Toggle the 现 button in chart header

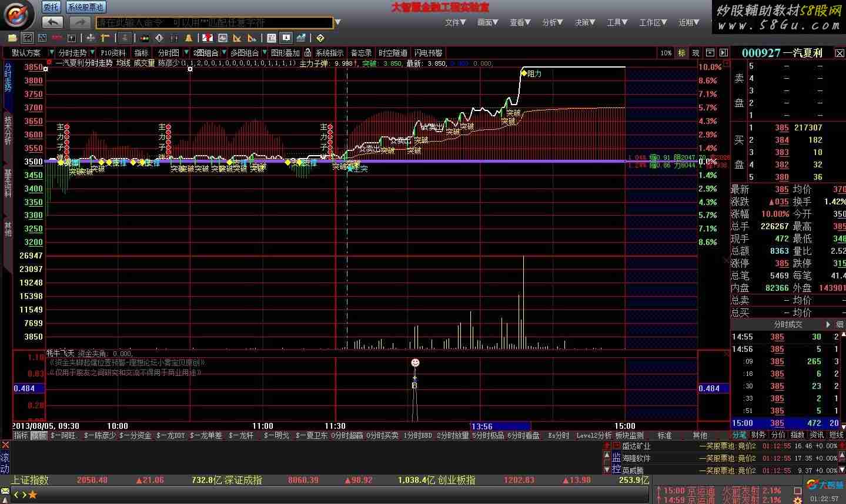(x=695, y=53)
